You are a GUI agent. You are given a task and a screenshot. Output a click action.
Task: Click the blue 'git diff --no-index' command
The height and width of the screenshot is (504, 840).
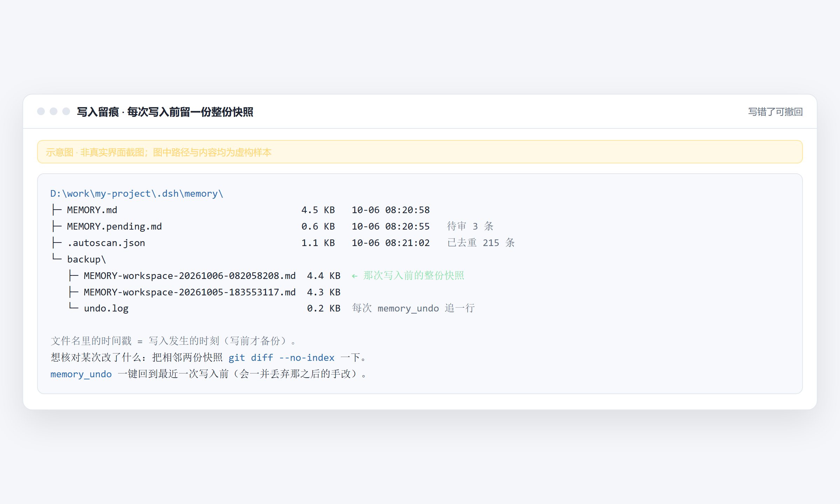pos(281,358)
